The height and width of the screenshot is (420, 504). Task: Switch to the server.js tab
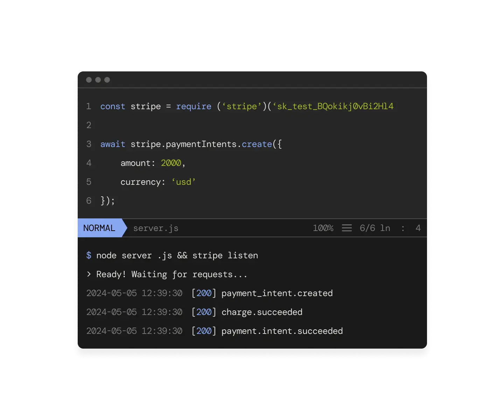coord(155,228)
